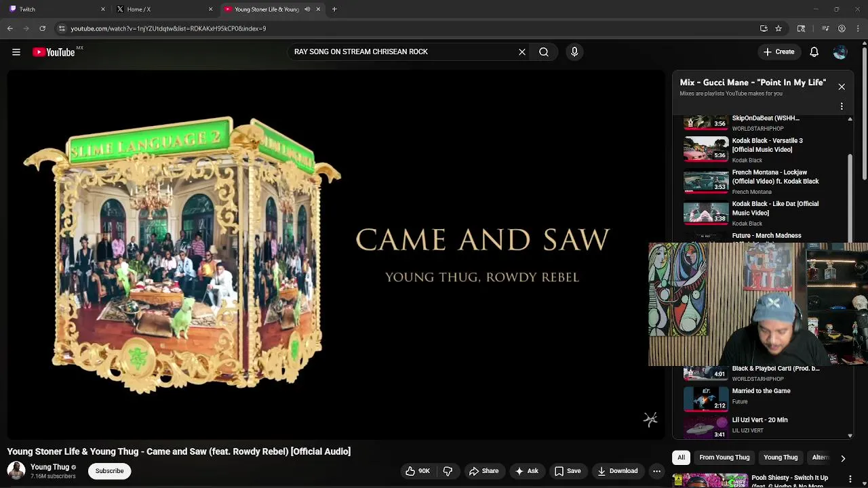Switch to the Home / X tab
Viewport: 868px width, 488px height.
point(163,9)
